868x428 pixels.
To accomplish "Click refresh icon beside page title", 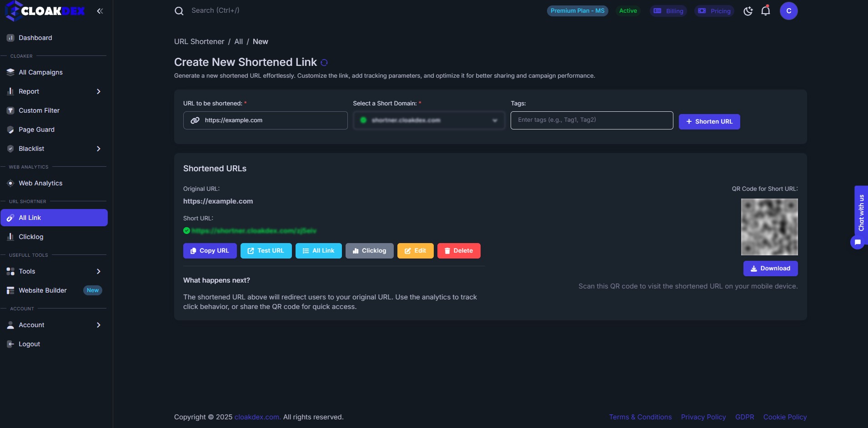I will click(x=324, y=63).
